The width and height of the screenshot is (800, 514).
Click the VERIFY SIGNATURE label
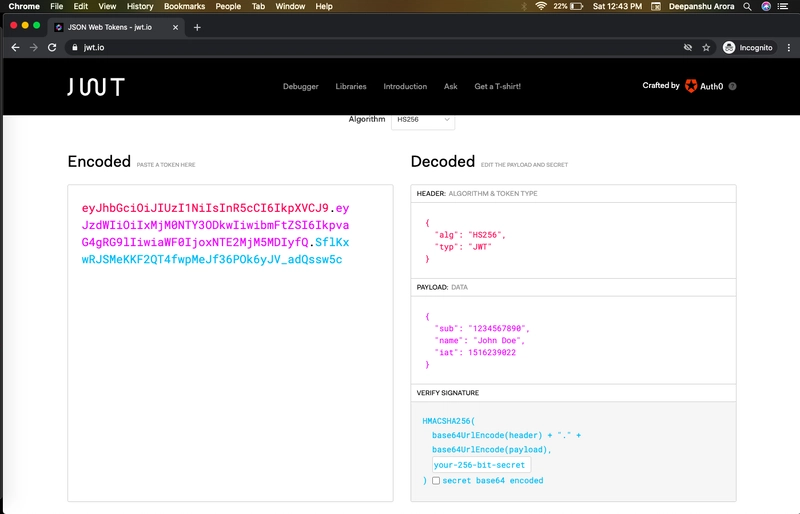pos(448,393)
